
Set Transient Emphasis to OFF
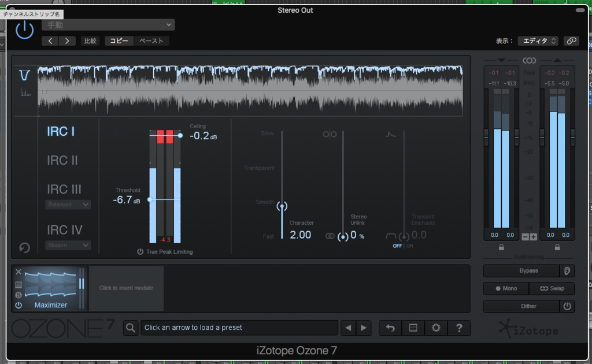tap(397, 246)
